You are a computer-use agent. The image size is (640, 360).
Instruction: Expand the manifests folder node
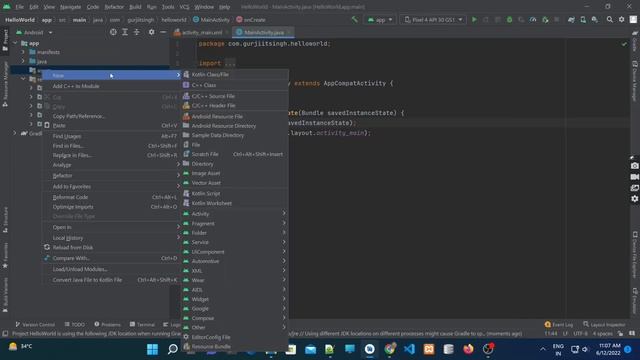23,52
